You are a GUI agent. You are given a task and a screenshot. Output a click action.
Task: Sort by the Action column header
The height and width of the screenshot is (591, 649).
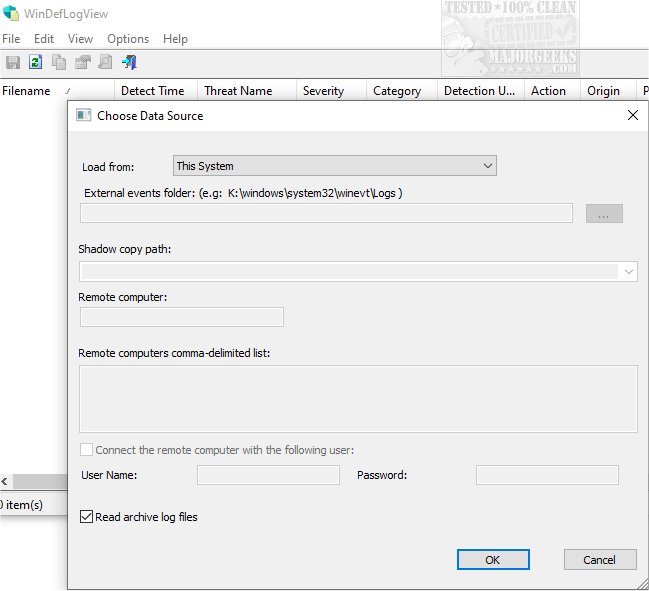point(552,91)
